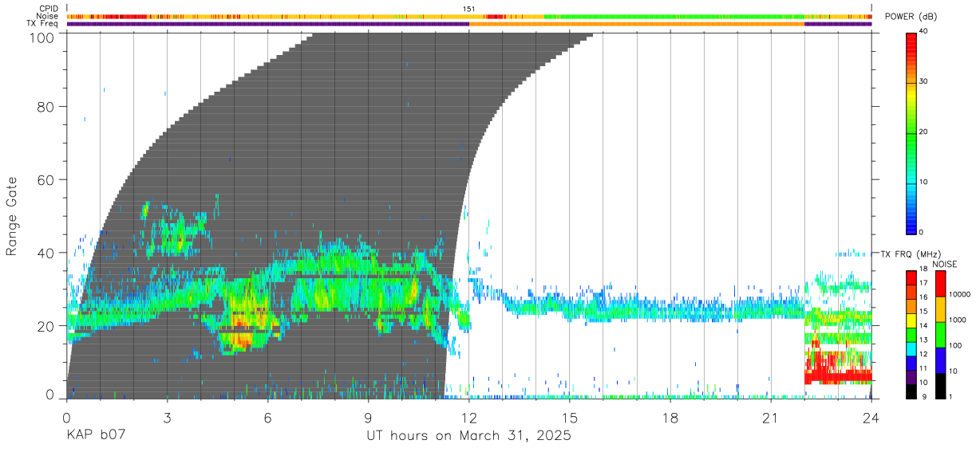The width and height of the screenshot is (980, 452).
Task: Click the NOISE legend title
Action: (943, 264)
